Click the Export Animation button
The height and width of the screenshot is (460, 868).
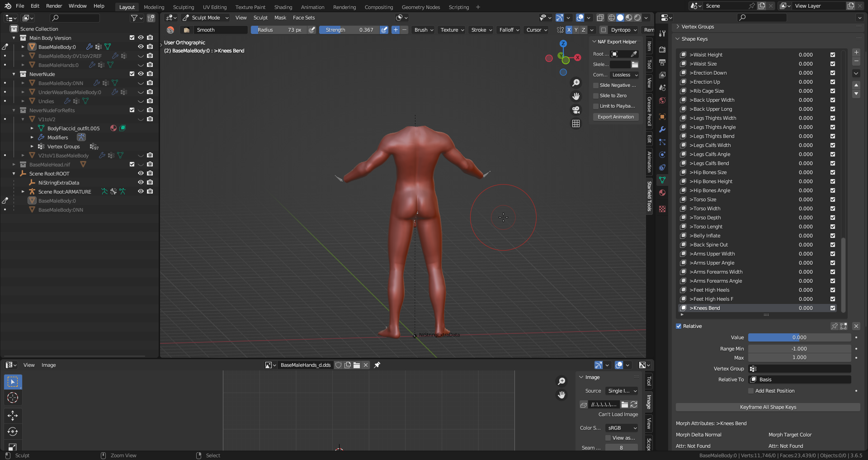(616, 117)
